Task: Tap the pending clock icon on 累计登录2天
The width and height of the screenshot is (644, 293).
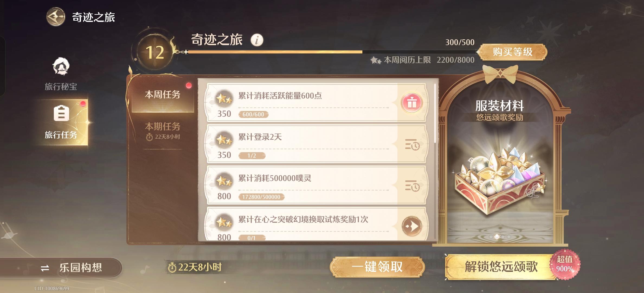Action: click(412, 144)
